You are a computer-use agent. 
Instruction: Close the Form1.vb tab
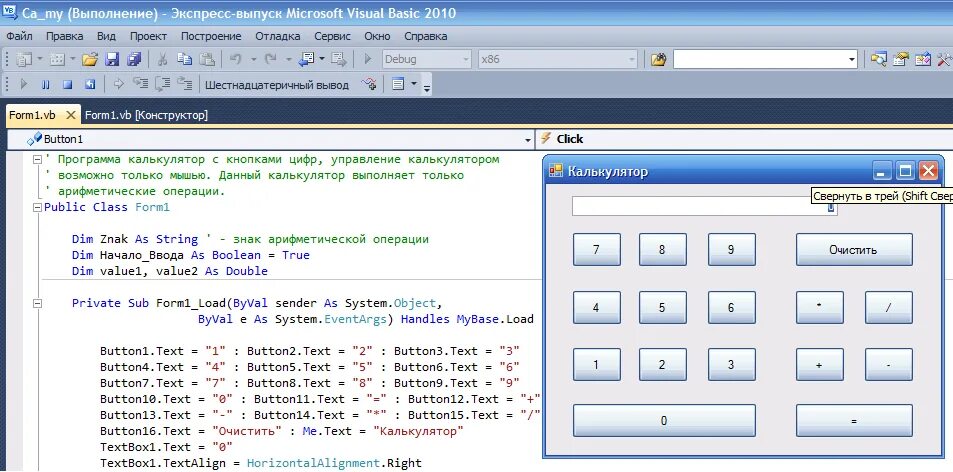tap(71, 115)
